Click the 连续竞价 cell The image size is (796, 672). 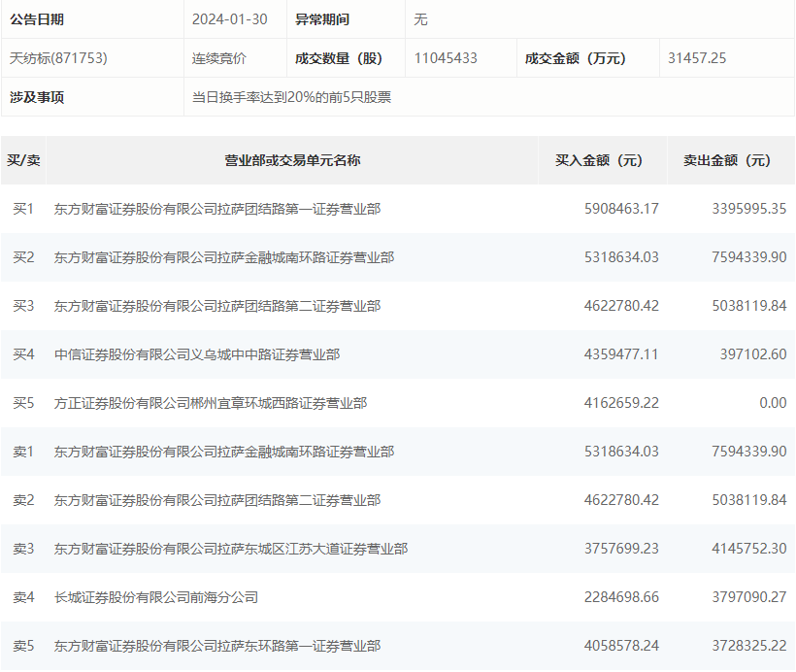click(x=218, y=58)
